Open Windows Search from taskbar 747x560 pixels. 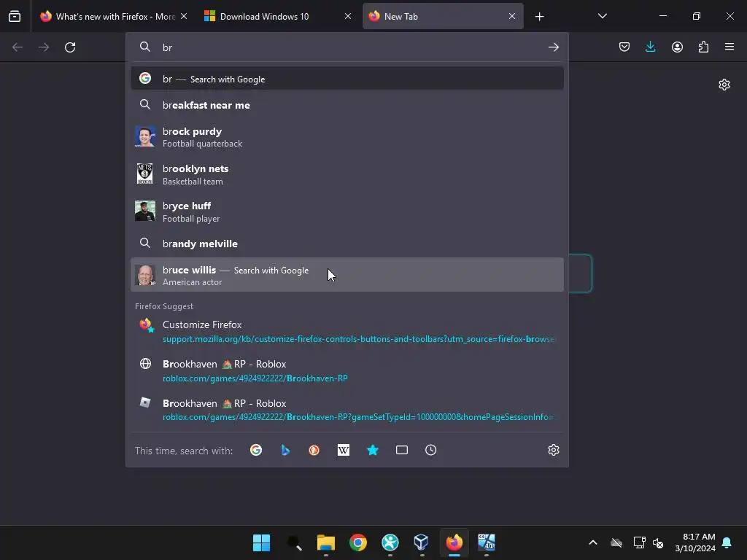(x=294, y=542)
